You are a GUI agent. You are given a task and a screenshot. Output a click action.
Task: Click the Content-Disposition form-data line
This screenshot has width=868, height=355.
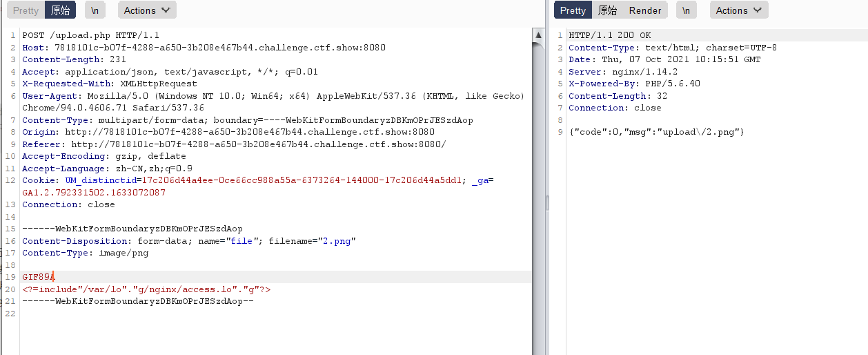pos(189,241)
